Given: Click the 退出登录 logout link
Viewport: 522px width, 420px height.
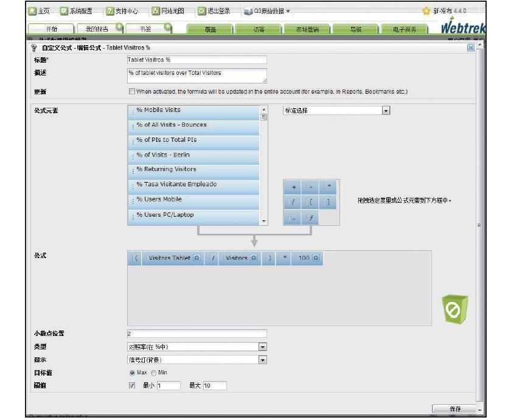Looking at the screenshot, I should pos(214,11).
